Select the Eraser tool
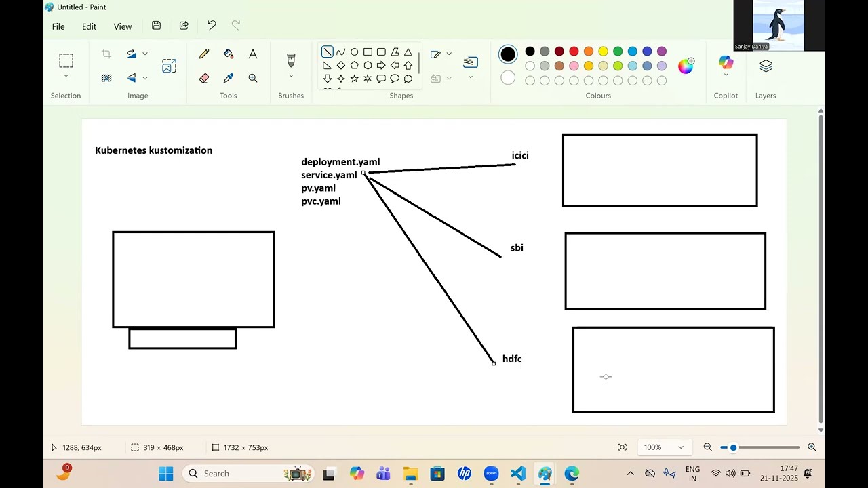 tap(204, 78)
